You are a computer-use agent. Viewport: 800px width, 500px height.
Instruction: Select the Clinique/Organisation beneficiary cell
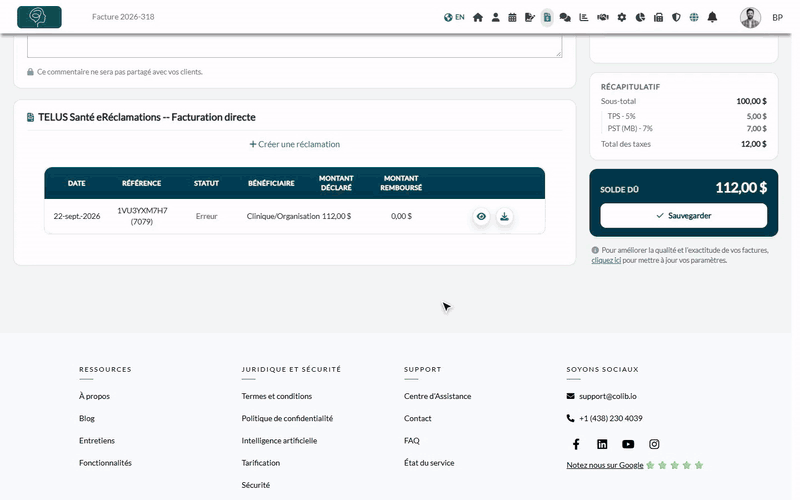click(x=283, y=216)
